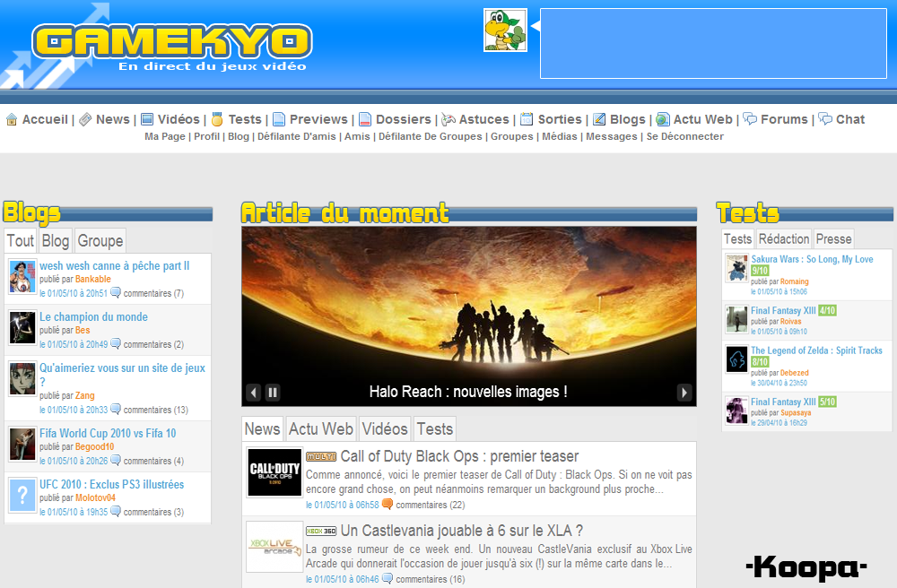Click the Forums speech bubble icon
The width and height of the screenshot is (897, 588).
coord(750,119)
